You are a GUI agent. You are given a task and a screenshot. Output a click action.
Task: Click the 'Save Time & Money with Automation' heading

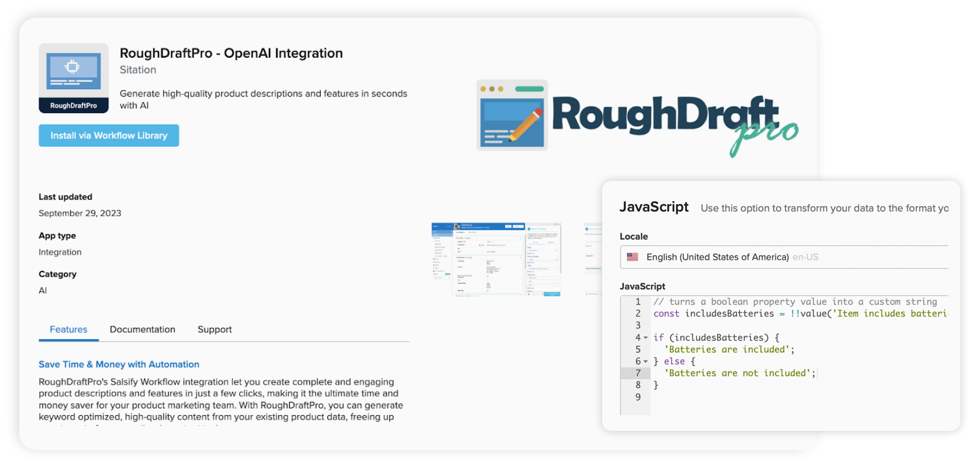pos(119,364)
